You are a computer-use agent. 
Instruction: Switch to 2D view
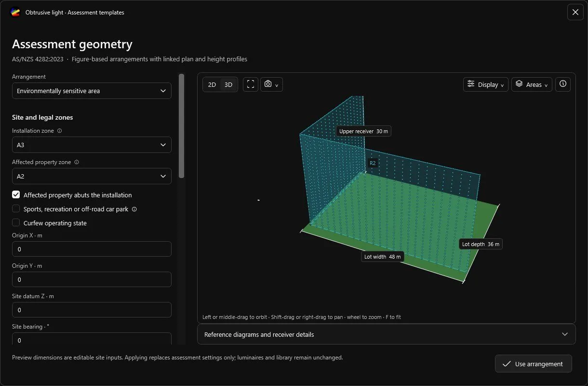[212, 84]
